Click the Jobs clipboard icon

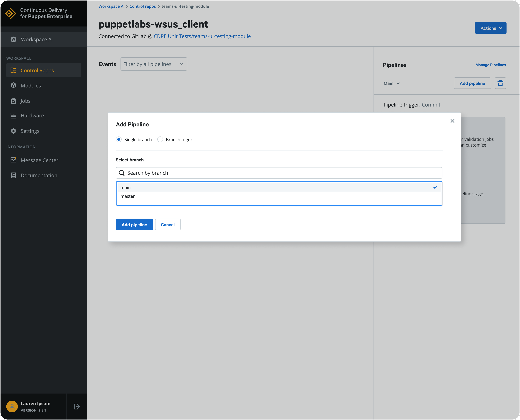(14, 101)
